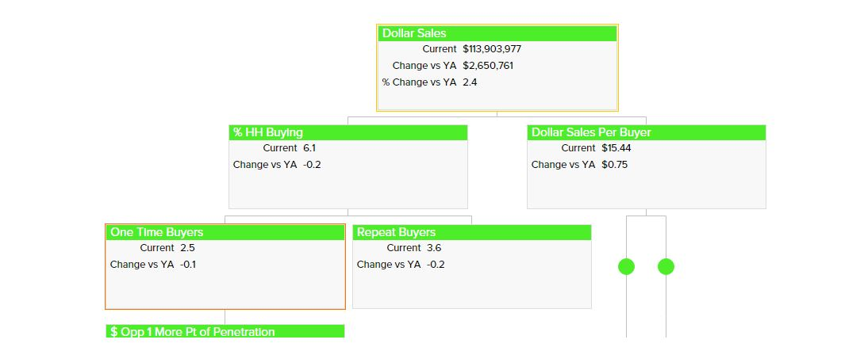Click the -0.2 change under % HH Buying
The width and height of the screenshot is (868, 351).
pyautogui.click(x=312, y=165)
